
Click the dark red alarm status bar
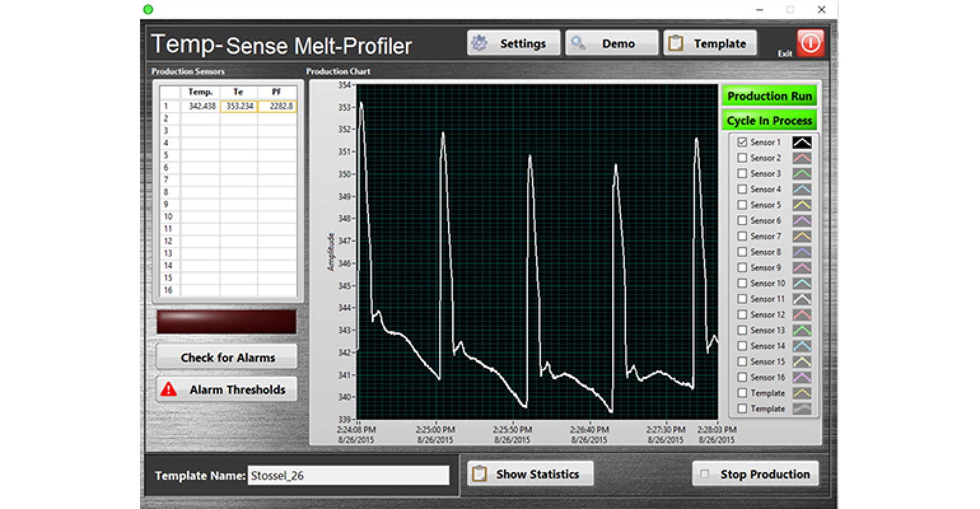[227, 322]
